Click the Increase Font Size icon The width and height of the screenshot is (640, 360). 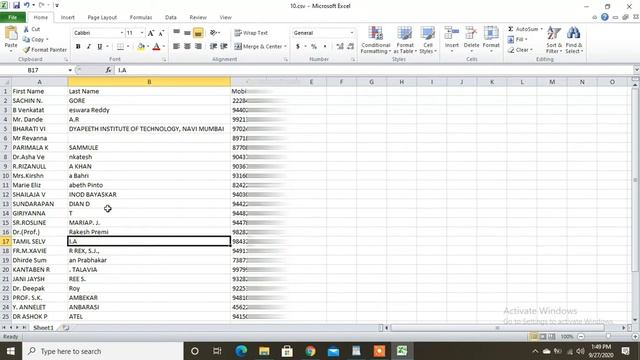tap(151, 33)
